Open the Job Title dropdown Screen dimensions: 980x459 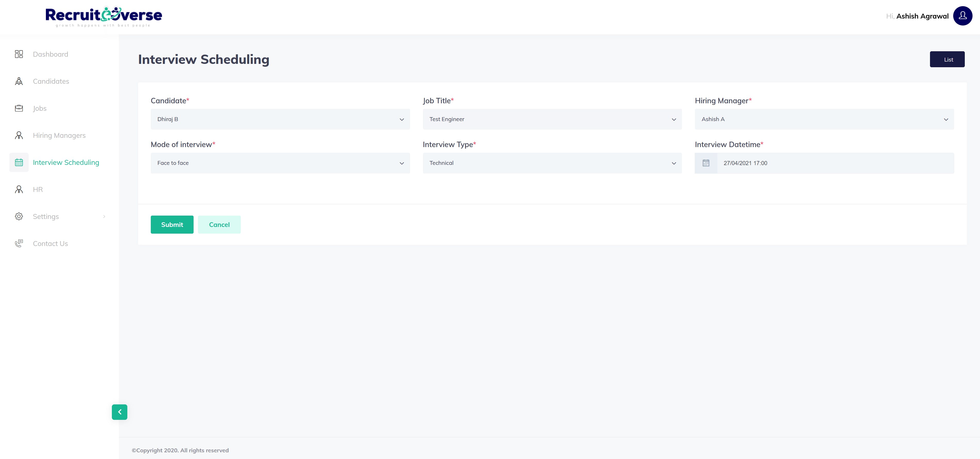click(x=552, y=120)
